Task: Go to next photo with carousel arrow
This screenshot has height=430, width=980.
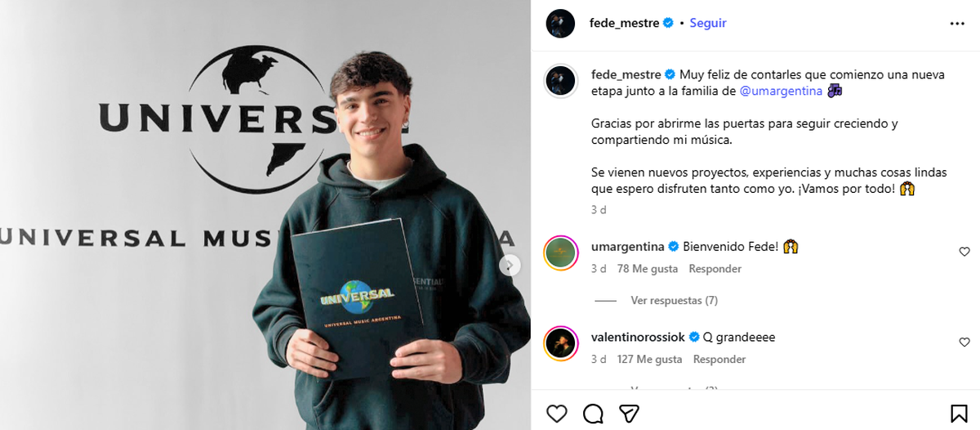Action: tap(510, 265)
